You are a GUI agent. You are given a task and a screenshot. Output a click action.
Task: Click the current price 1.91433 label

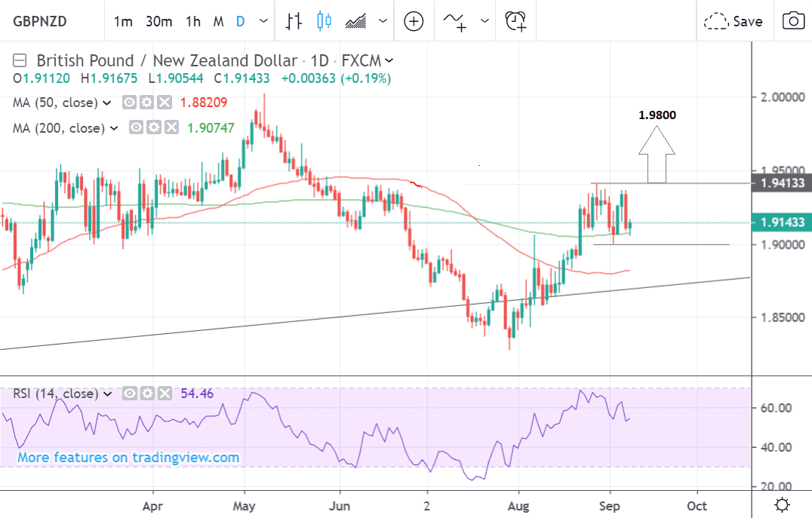782,222
